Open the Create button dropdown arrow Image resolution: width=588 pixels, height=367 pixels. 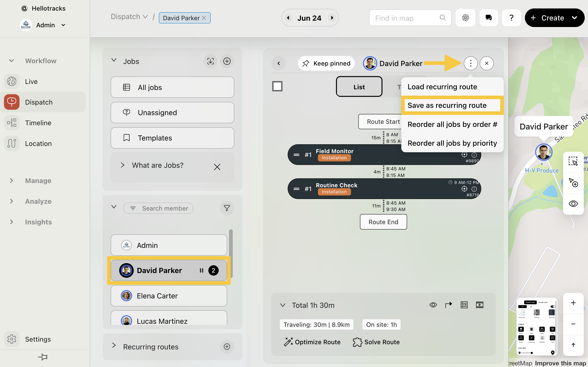click(x=574, y=18)
